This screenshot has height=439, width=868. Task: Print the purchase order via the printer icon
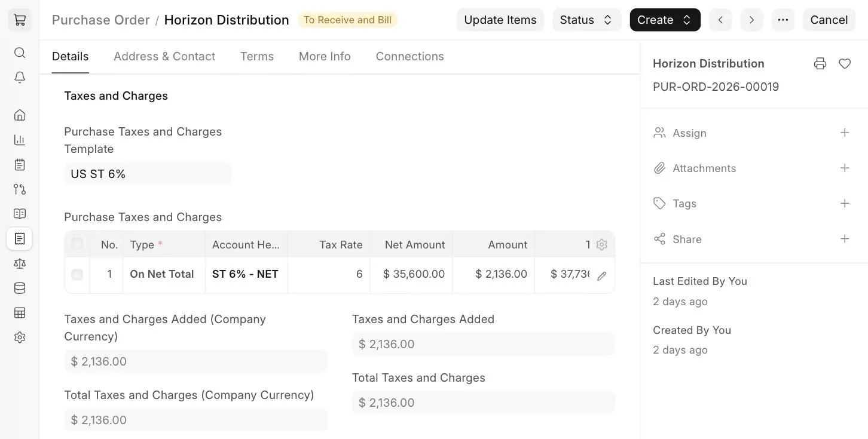tap(820, 64)
